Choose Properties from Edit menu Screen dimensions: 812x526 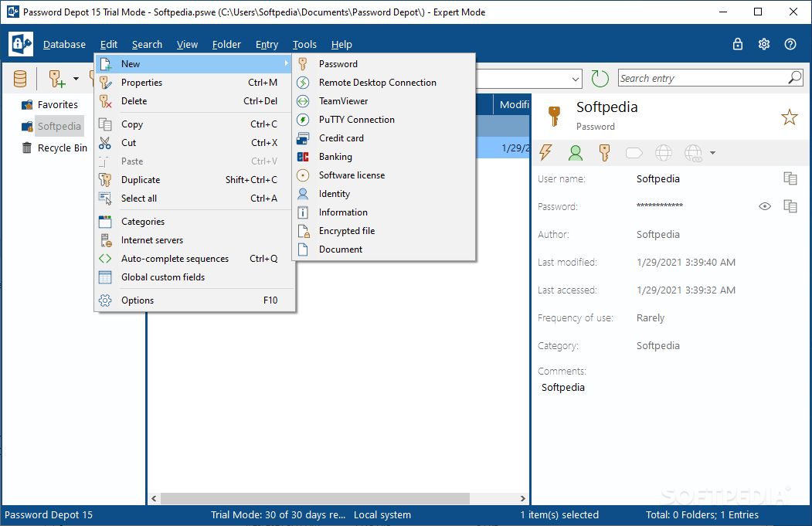click(194, 83)
